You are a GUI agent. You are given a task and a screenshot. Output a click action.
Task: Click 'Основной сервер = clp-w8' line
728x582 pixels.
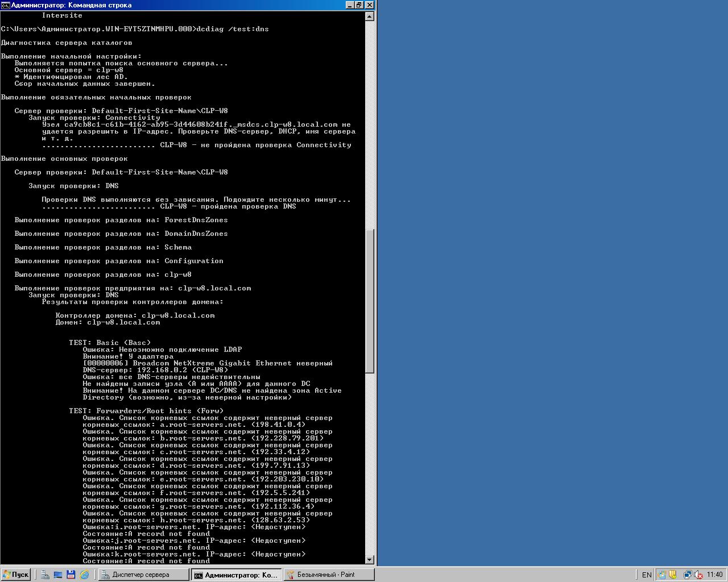pos(69,70)
